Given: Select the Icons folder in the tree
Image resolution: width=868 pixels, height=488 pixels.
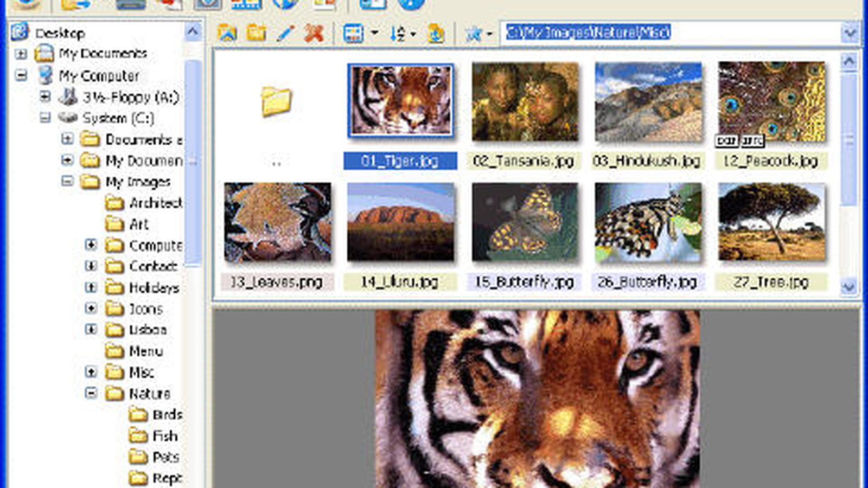Looking at the screenshot, I should 146,309.
